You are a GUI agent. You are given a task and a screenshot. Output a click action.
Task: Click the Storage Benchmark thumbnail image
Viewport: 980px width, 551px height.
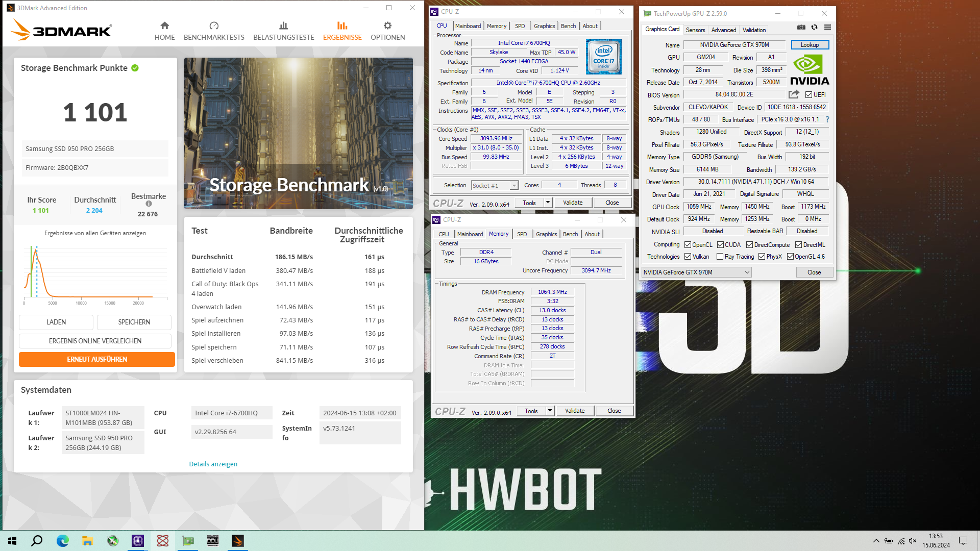[299, 133]
